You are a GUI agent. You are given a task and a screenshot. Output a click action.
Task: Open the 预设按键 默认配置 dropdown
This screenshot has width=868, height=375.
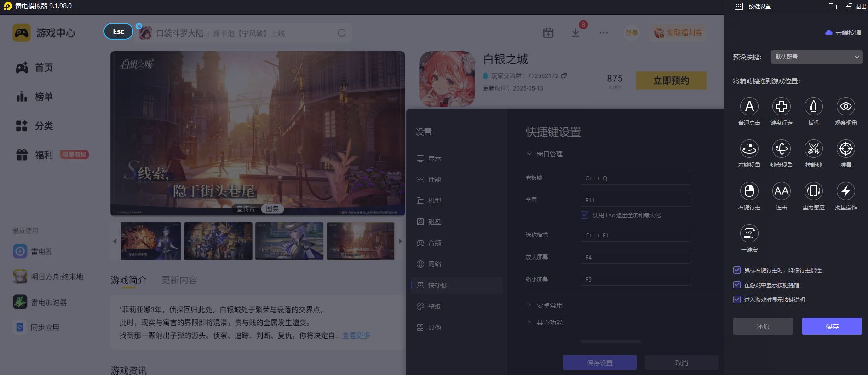click(x=816, y=57)
